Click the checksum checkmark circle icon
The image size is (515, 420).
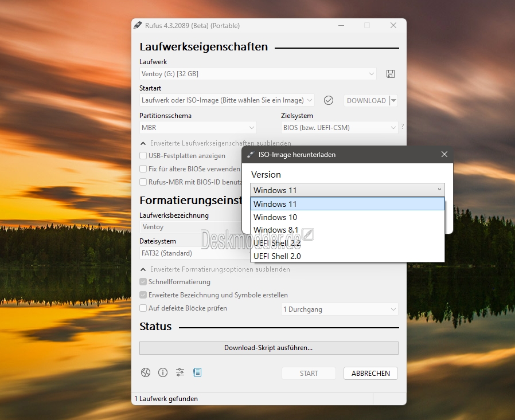point(329,100)
